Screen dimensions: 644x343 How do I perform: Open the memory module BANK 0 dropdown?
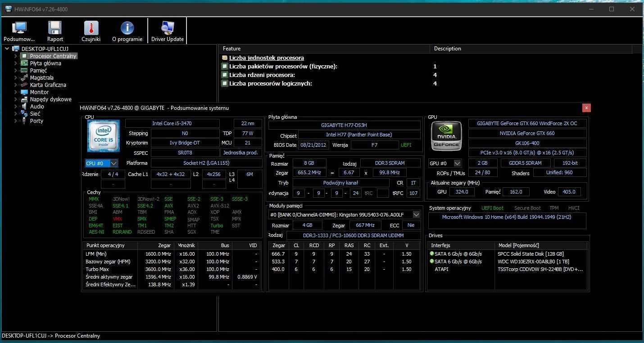point(345,215)
